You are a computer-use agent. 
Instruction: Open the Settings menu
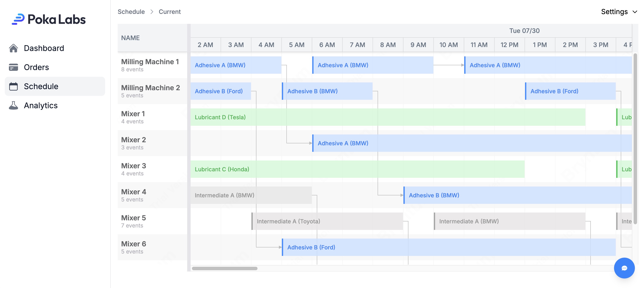pyautogui.click(x=614, y=12)
